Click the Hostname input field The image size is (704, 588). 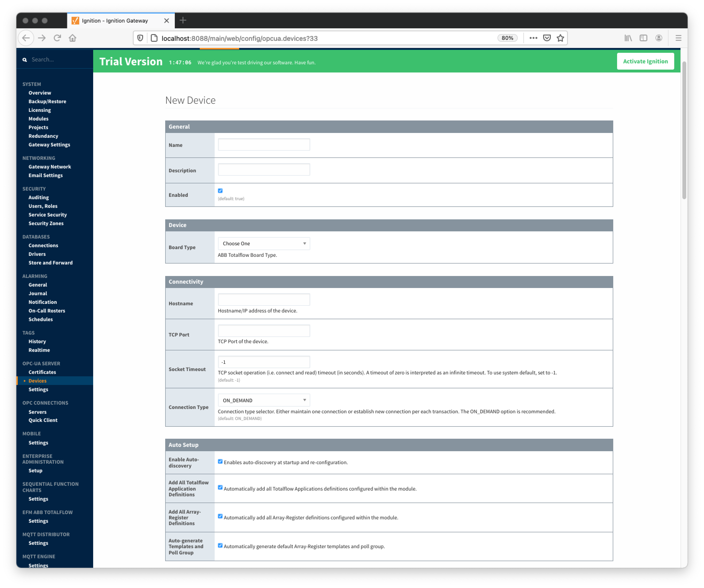click(x=264, y=300)
